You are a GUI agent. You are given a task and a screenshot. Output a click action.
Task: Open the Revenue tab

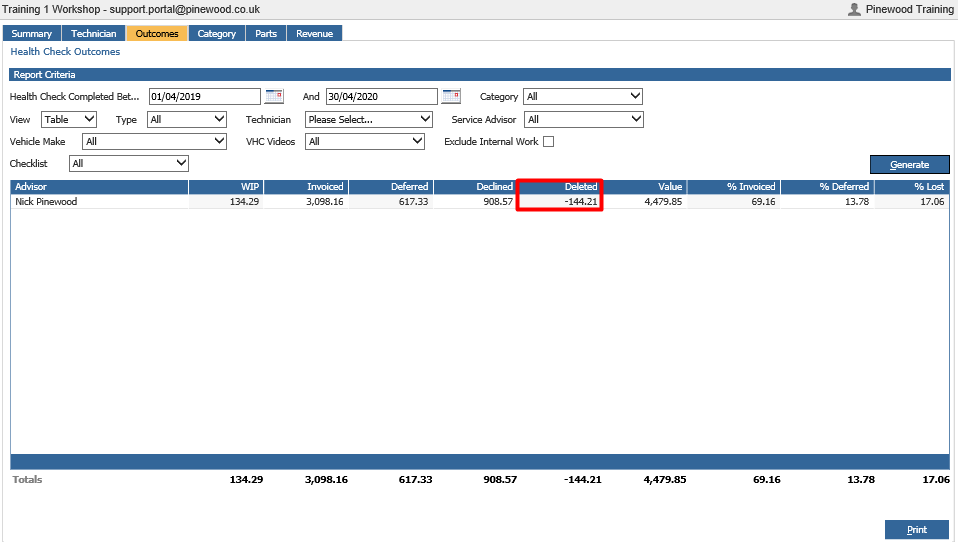pos(315,34)
